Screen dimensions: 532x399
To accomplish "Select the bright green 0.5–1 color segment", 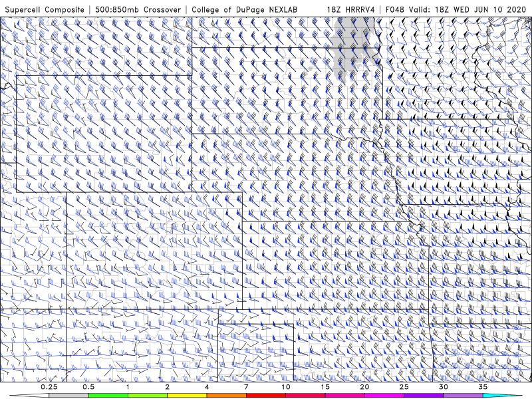I will [x=108, y=396].
